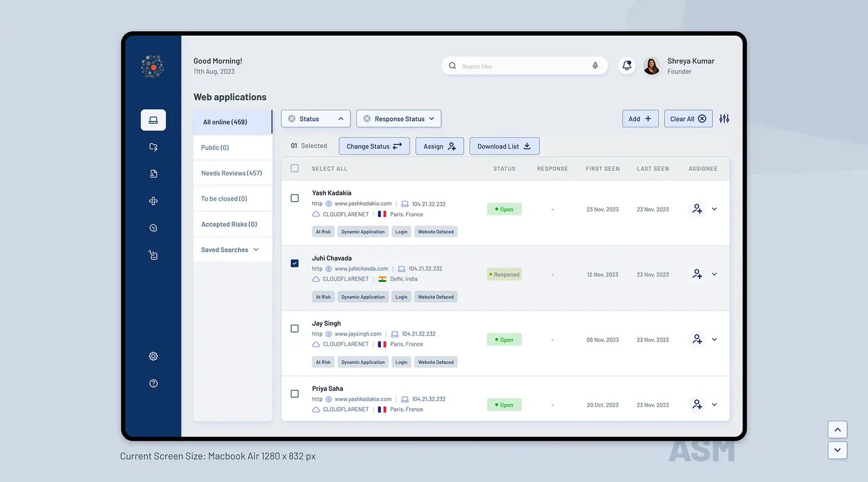The image size is (868, 482).
Task: Click the app logo in sidebar
Action: coord(152,67)
